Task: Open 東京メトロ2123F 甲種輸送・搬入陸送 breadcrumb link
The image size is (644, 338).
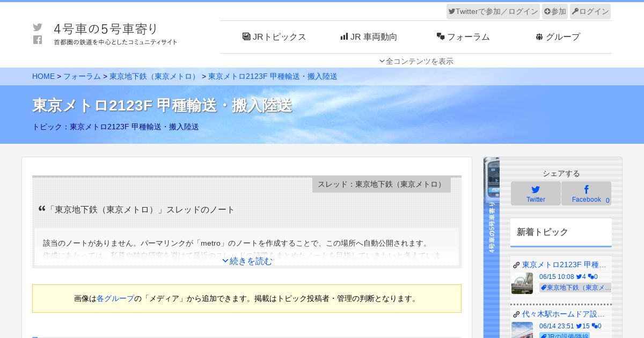Action: (273, 76)
